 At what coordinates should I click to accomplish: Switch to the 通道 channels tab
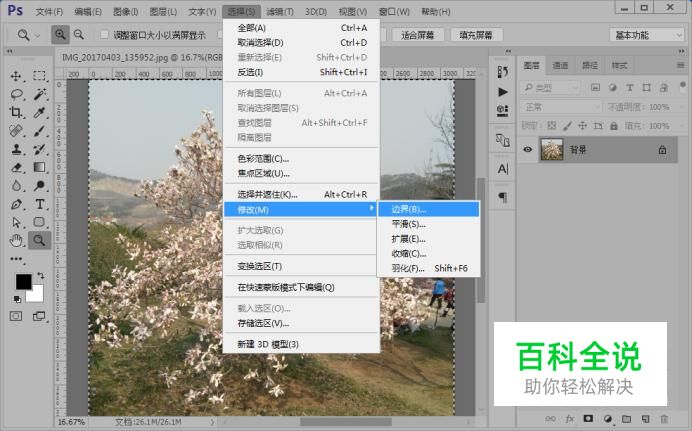560,65
